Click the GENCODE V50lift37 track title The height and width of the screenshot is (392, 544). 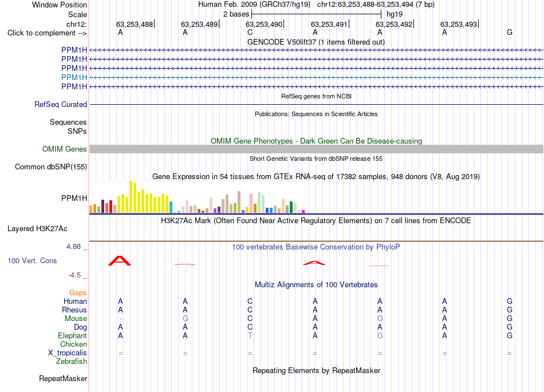316,42
